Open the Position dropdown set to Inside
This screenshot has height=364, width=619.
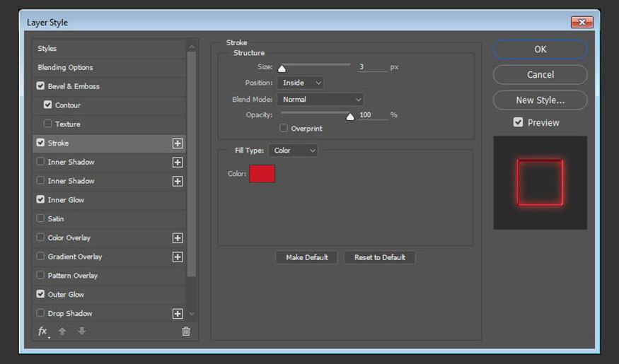click(301, 83)
